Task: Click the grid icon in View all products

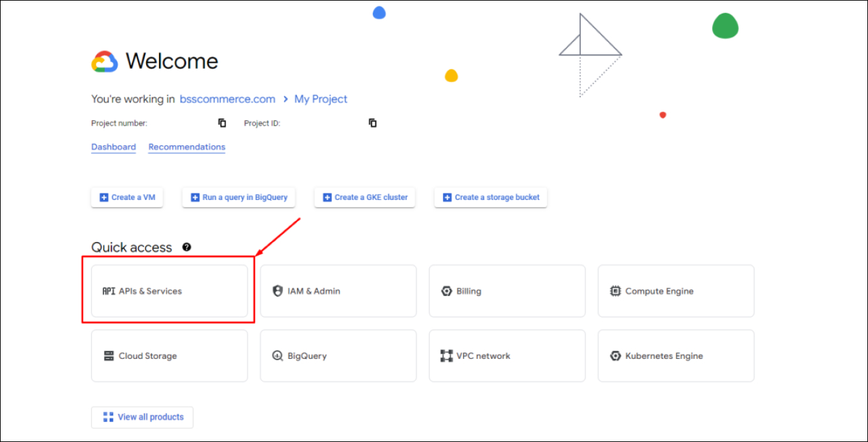Action: [x=108, y=417]
